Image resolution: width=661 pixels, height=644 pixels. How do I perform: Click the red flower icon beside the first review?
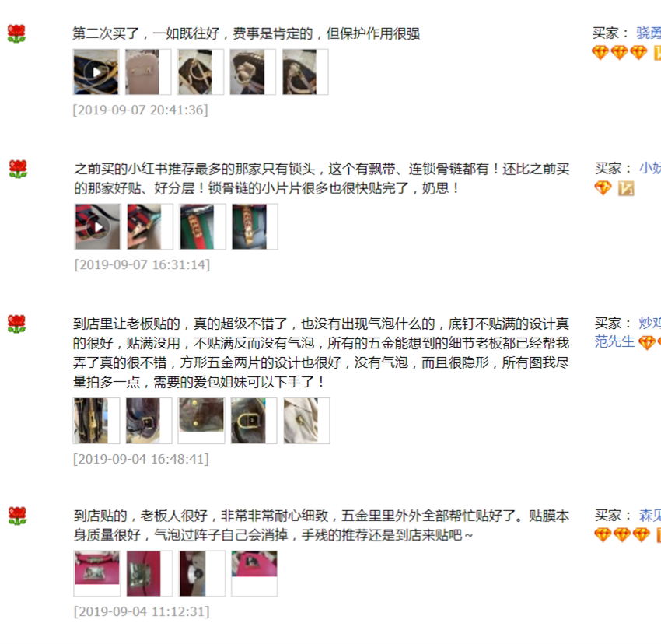click(x=17, y=33)
